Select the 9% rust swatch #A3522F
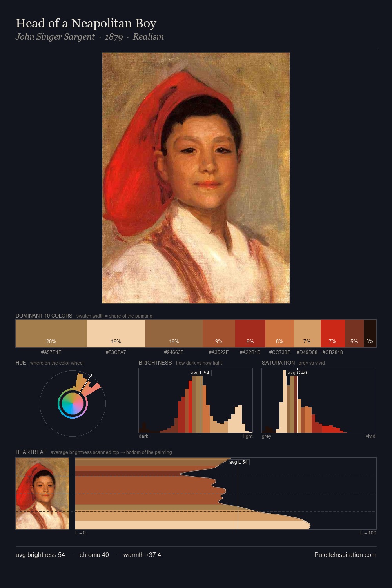Viewport: 392px width, 588px height. coord(219,334)
